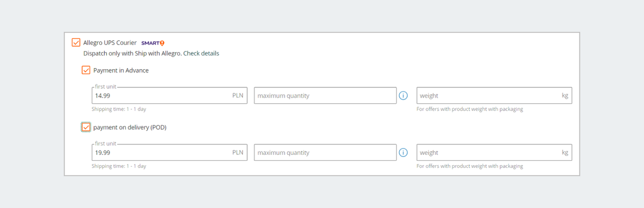
Task: Uncheck the Allegro UPS Courier checkbox
Action: [x=76, y=42]
